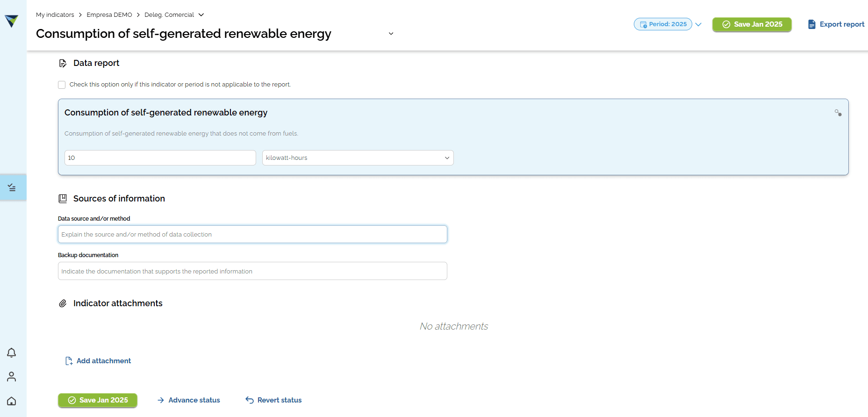Click the indicator description text about fuels

pos(181,134)
